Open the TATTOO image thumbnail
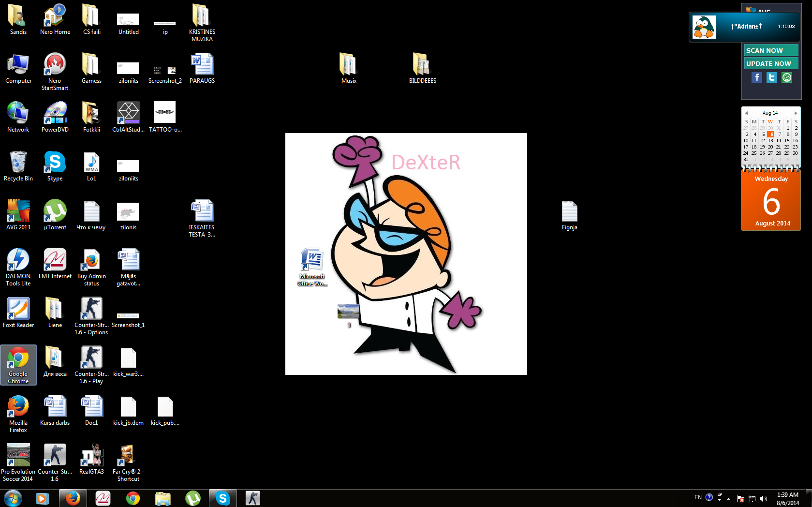The image size is (812, 507). click(165, 117)
